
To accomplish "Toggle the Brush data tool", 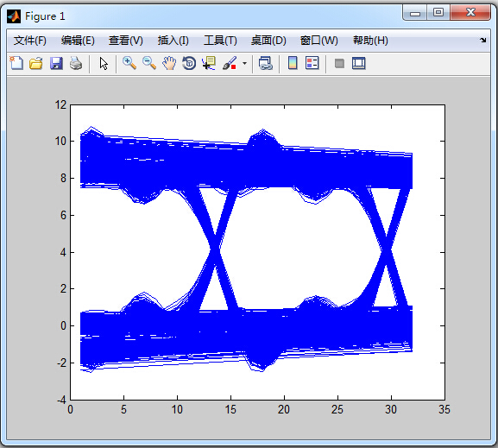I will 230,63.
